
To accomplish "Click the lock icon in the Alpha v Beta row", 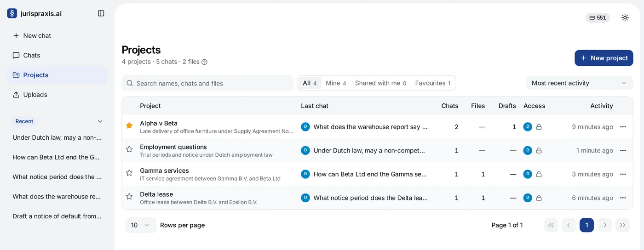I will pyautogui.click(x=539, y=127).
